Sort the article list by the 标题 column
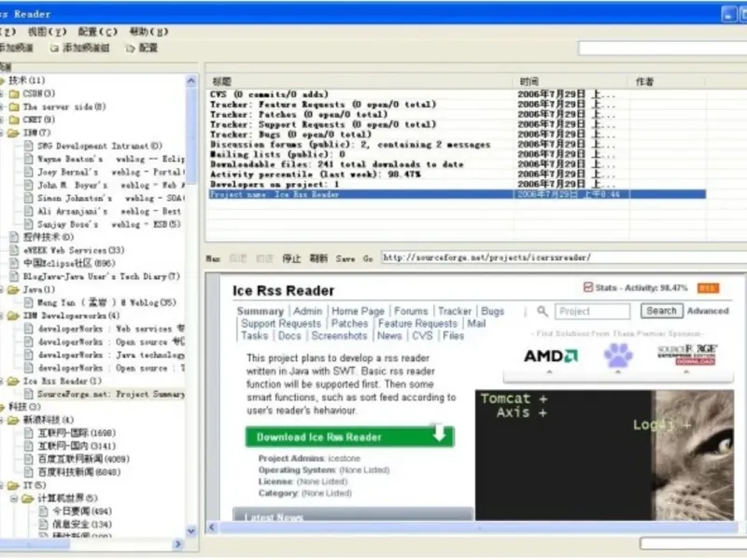747x560 pixels. pos(360,81)
